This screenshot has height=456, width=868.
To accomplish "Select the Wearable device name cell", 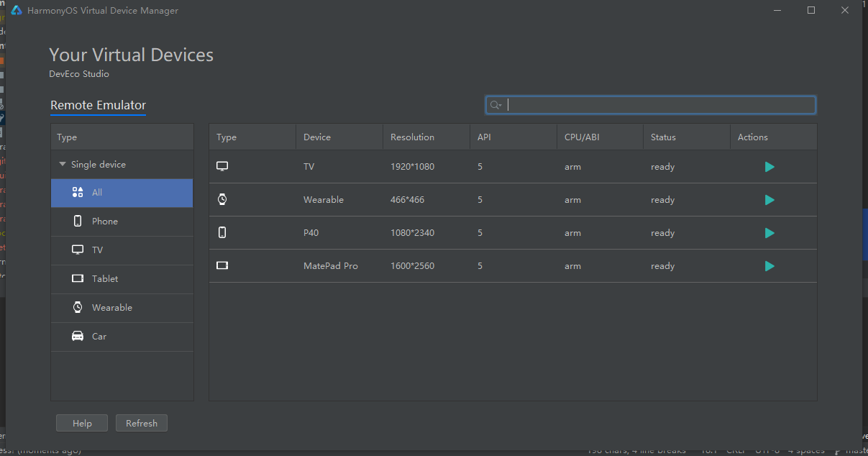I will pos(324,200).
